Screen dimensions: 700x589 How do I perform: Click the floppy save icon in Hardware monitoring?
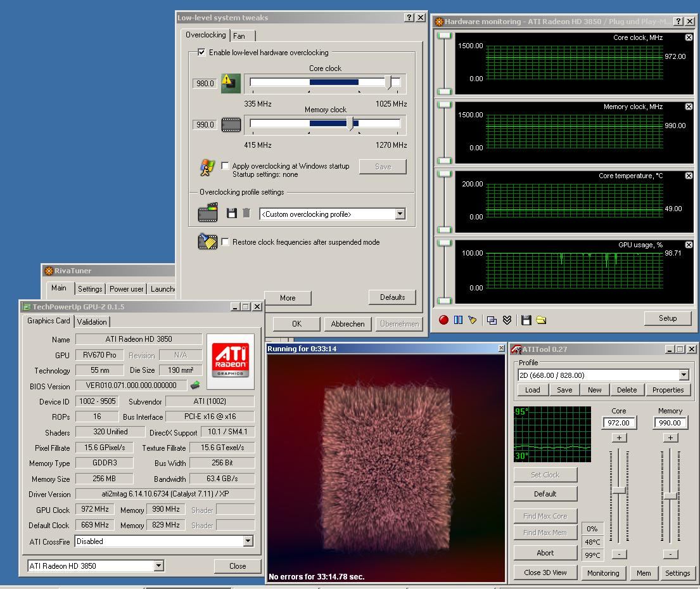point(526,320)
